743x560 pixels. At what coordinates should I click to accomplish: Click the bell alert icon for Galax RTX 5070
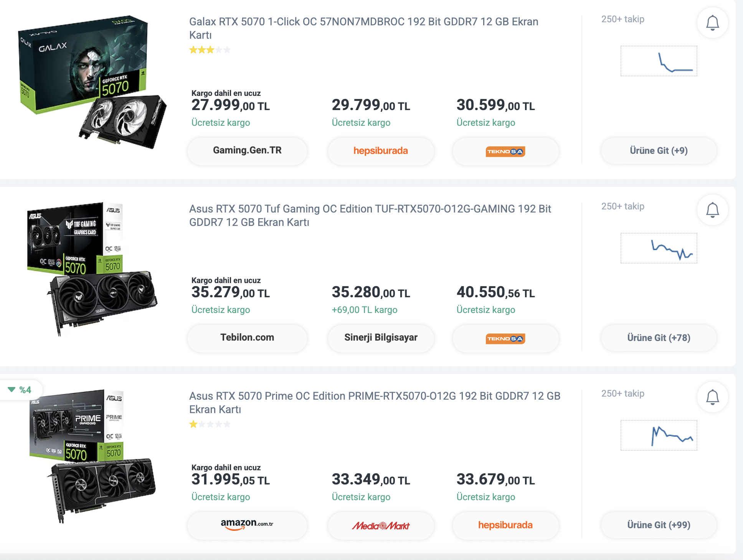click(x=712, y=23)
